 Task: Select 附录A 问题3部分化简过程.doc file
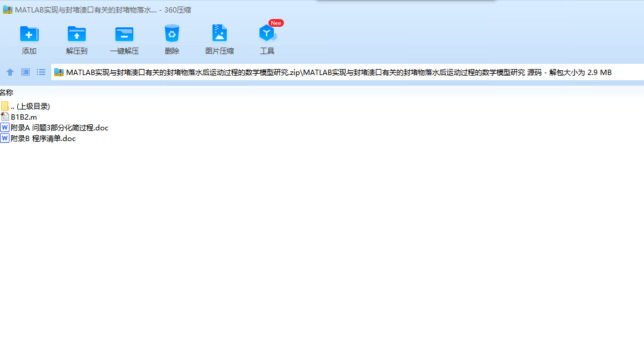tap(55, 128)
